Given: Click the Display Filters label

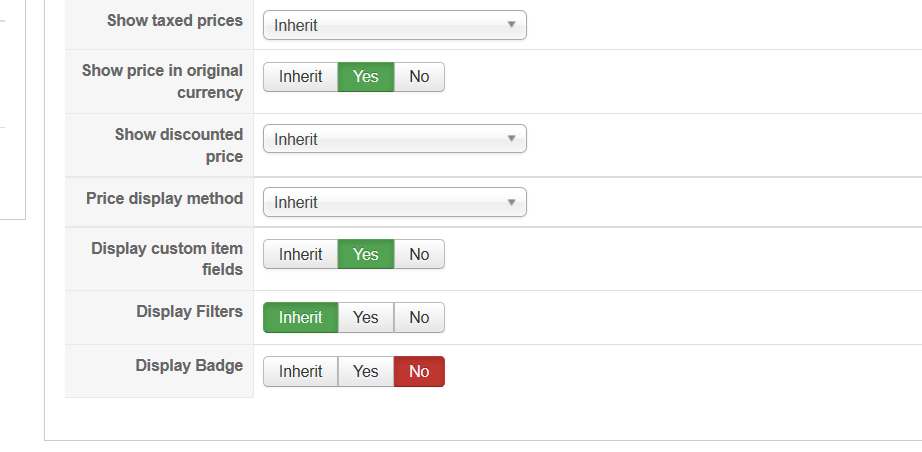Looking at the screenshot, I should point(189,312).
